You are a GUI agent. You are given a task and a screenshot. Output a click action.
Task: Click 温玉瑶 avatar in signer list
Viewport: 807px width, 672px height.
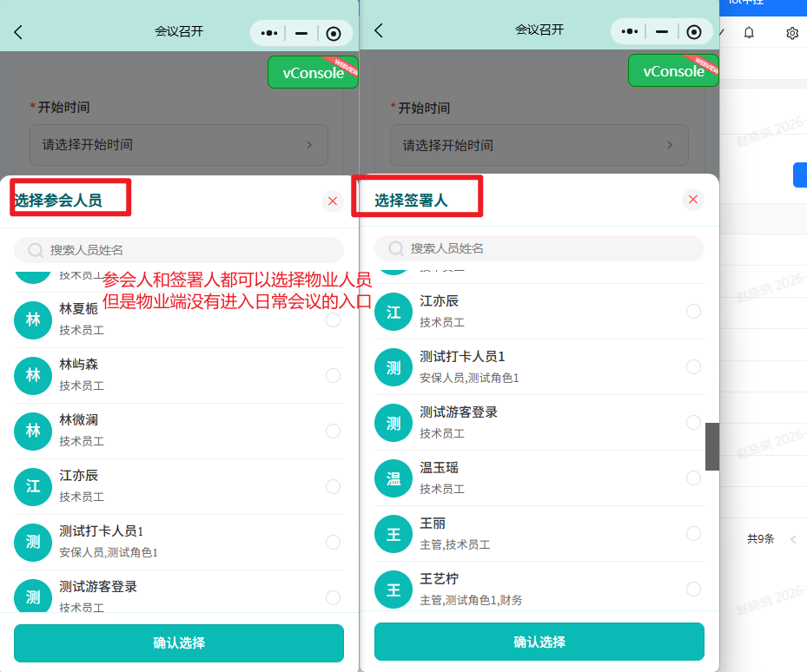click(x=394, y=478)
